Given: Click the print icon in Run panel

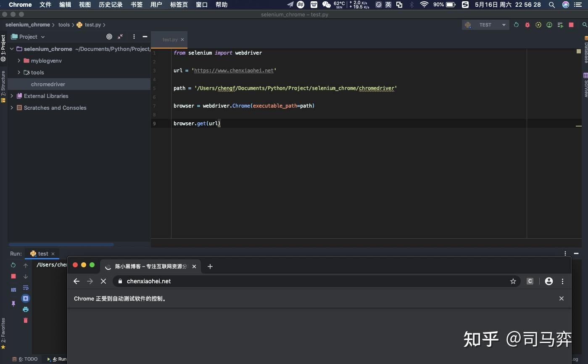Looking at the screenshot, I should tap(26, 309).
